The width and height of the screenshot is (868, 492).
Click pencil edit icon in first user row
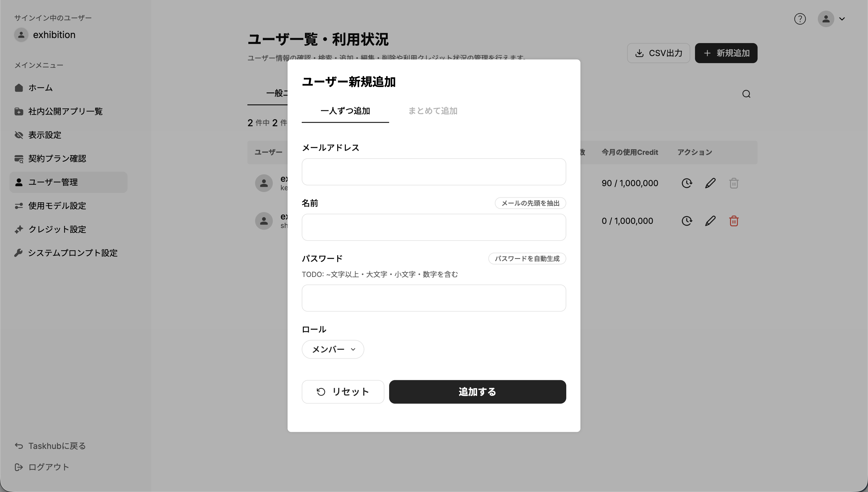pyautogui.click(x=710, y=183)
